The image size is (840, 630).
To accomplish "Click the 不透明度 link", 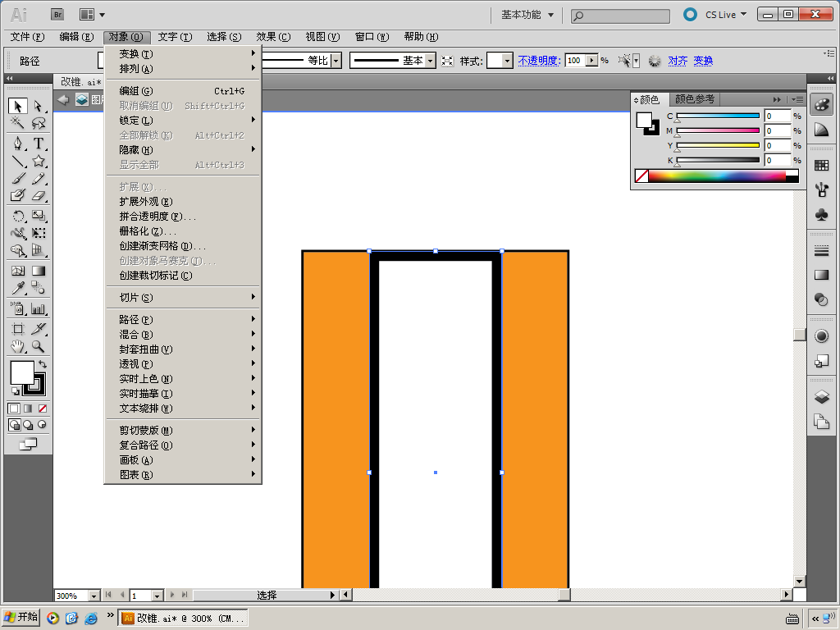I will [x=539, y=61].
